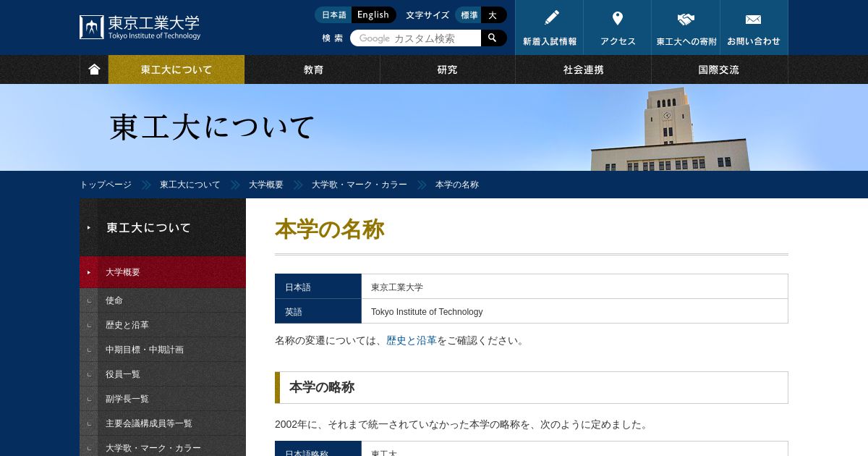
Task: Open 東工大への寄附 handshake link
Action: click(x=686, y=28)
